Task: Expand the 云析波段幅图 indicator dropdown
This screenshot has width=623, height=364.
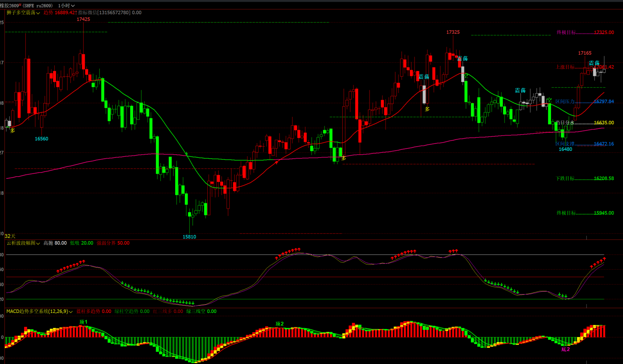Action: [23, 243]
